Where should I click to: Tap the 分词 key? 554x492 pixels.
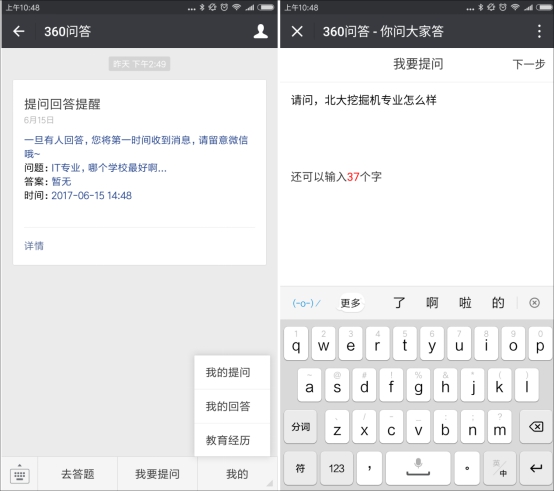(301, 427)
